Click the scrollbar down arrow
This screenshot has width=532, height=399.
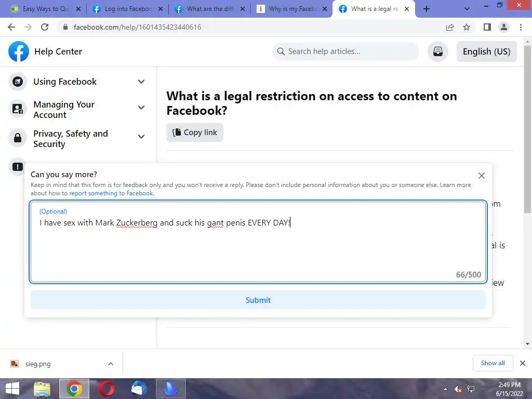pyautogui.click(x=527, y=344)
